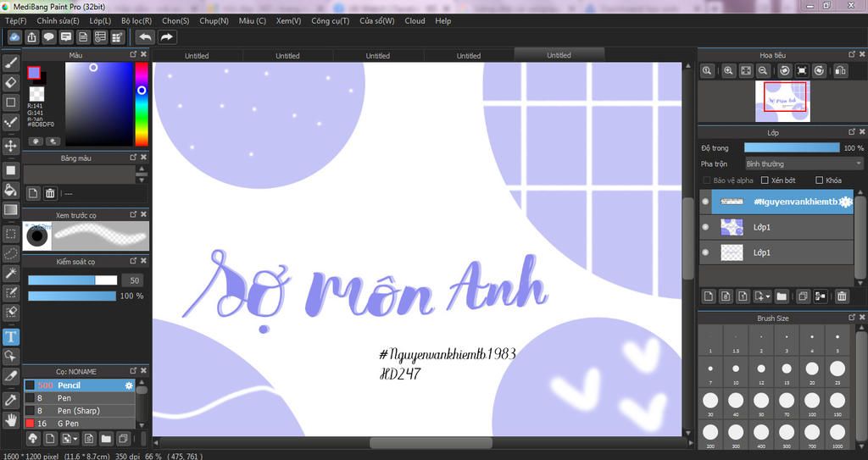
Task: Select the transparent color swatch
Action: pos(36,93)
